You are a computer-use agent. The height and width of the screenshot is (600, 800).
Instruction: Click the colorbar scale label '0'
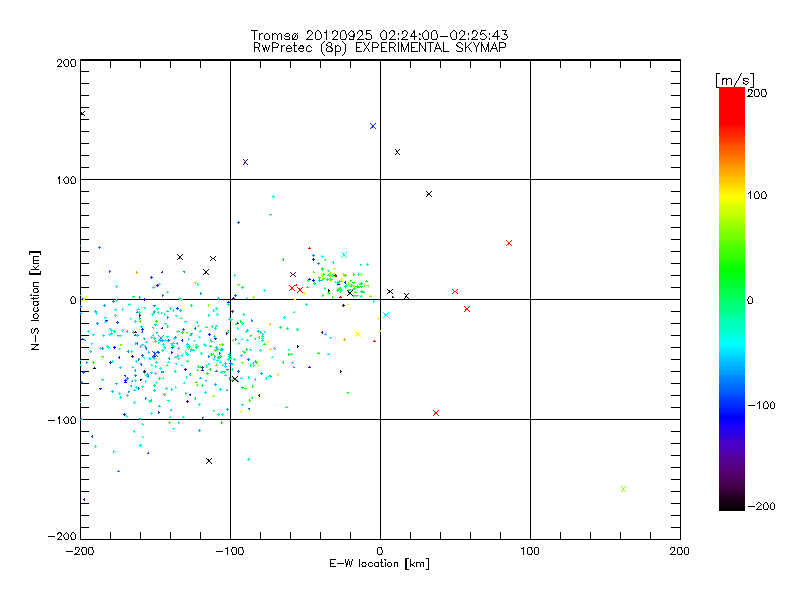point(750,301)
